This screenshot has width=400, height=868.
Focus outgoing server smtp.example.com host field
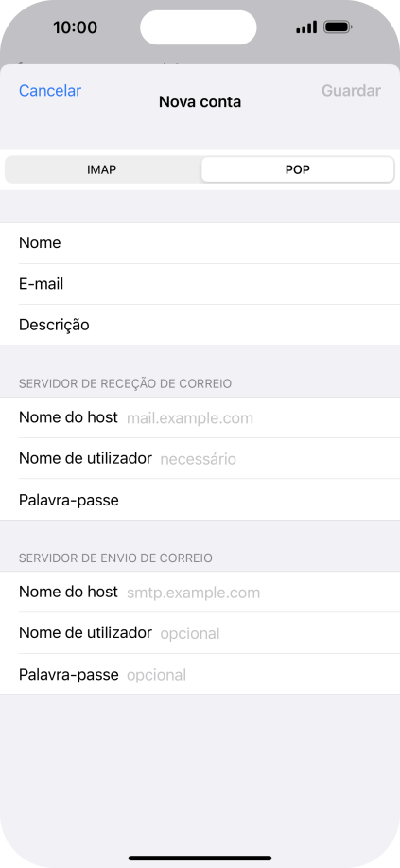200,593
